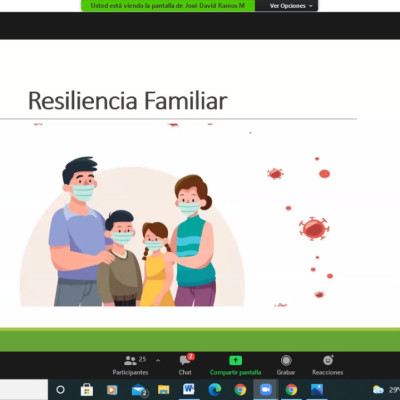Click the green Compartir pantalla button
The image size is (400, 400).
coord(235,365)
